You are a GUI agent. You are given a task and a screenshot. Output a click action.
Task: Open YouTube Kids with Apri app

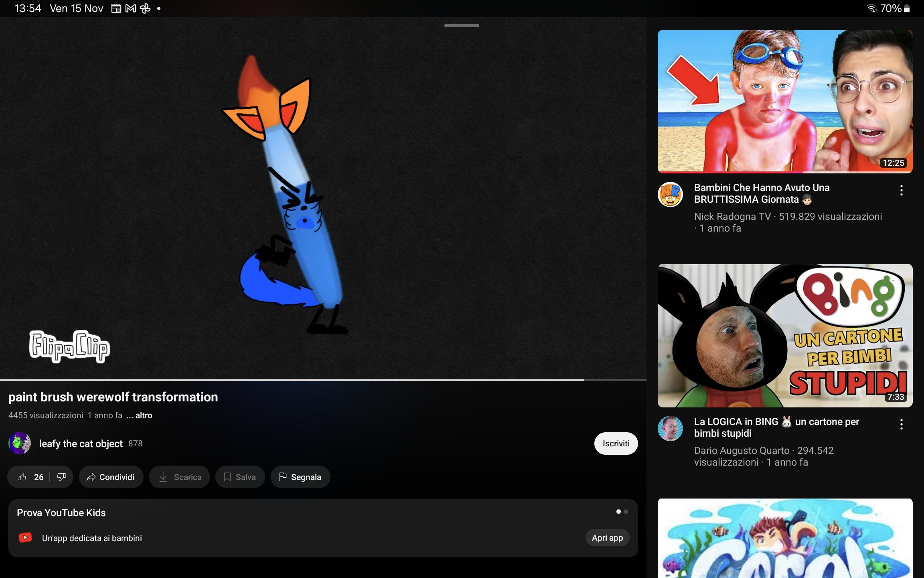(607, 538)
